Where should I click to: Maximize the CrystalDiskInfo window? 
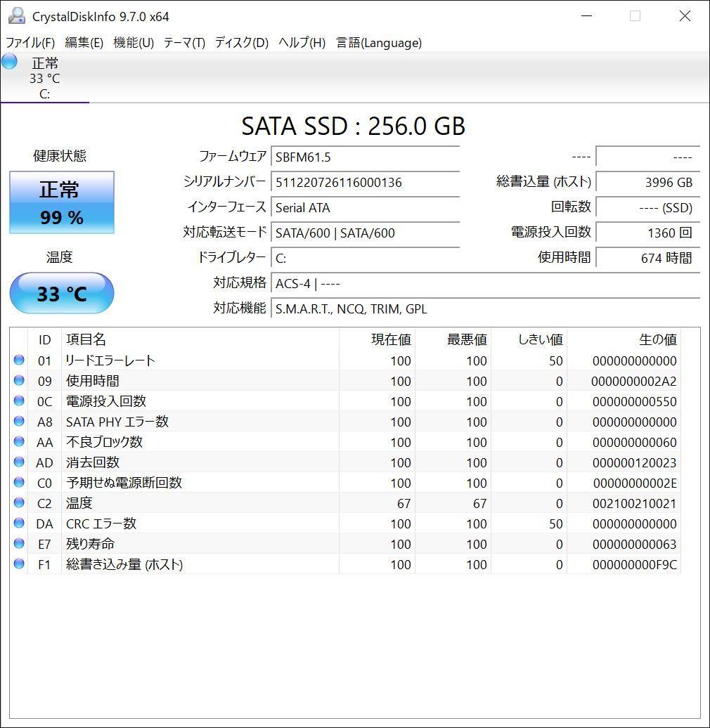click(x=635, y=16)
